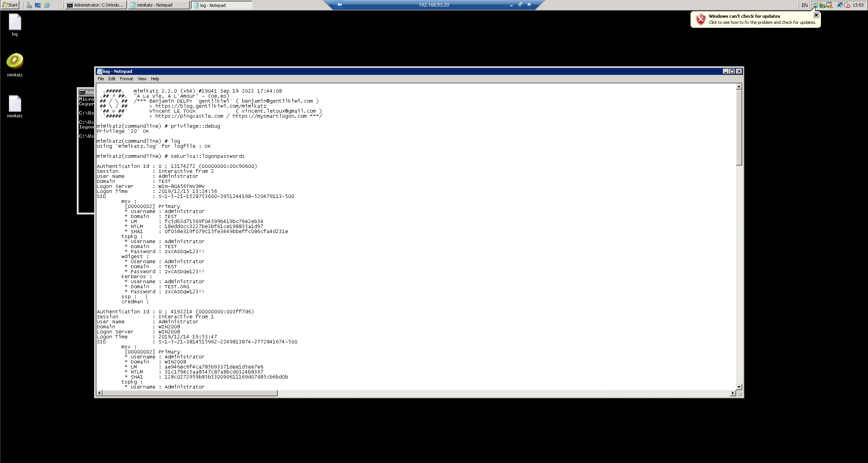Click the horizontal scrollbar right arrow
The height and width of the screenshot is (463, 868).
click(733, 393)
